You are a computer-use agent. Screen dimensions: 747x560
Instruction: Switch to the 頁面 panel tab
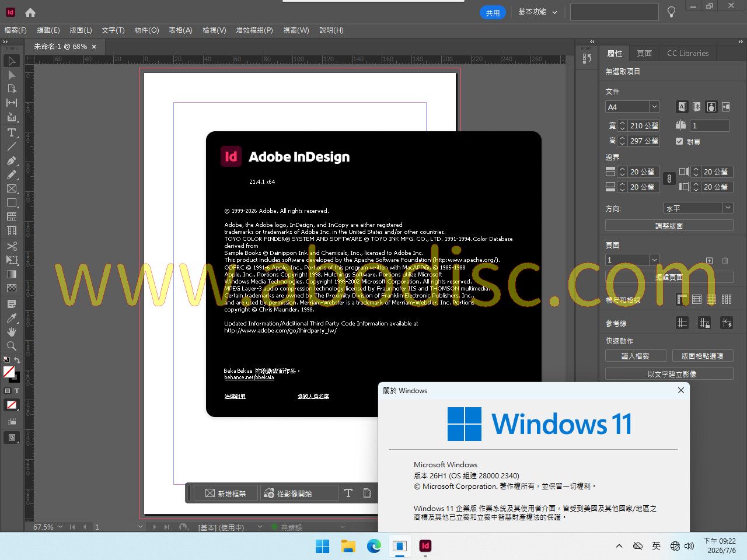pos(644,53)
